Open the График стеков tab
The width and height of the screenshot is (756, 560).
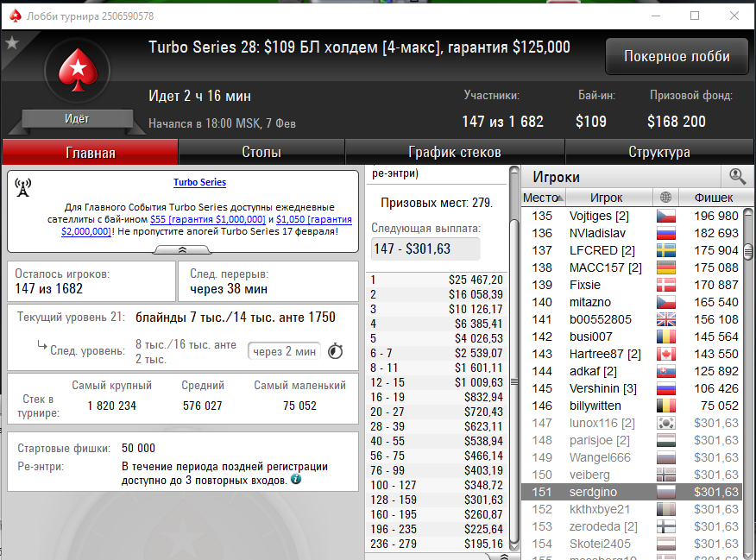pos(455,152)
